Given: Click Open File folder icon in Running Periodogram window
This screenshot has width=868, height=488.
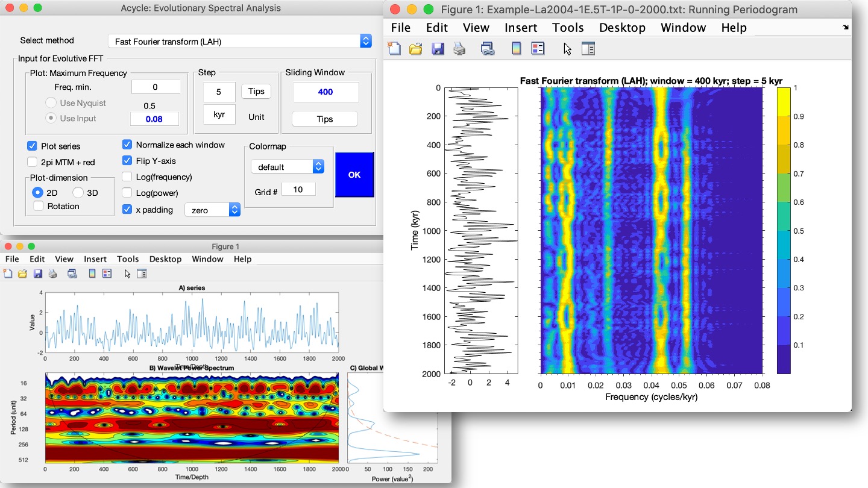Looking at the screenshot, I should point(415,49).
